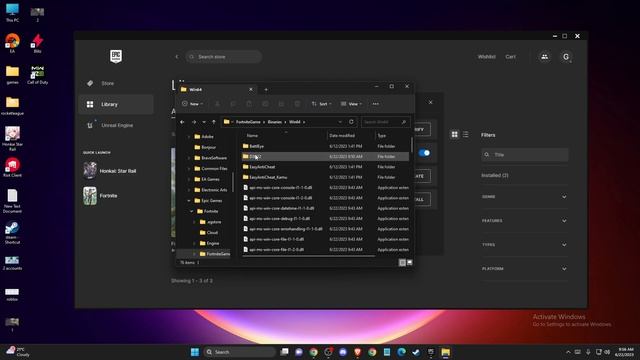This screenshot has width=640, height=360.
Task: Switch Epic library to grid view
Action: 454,135
